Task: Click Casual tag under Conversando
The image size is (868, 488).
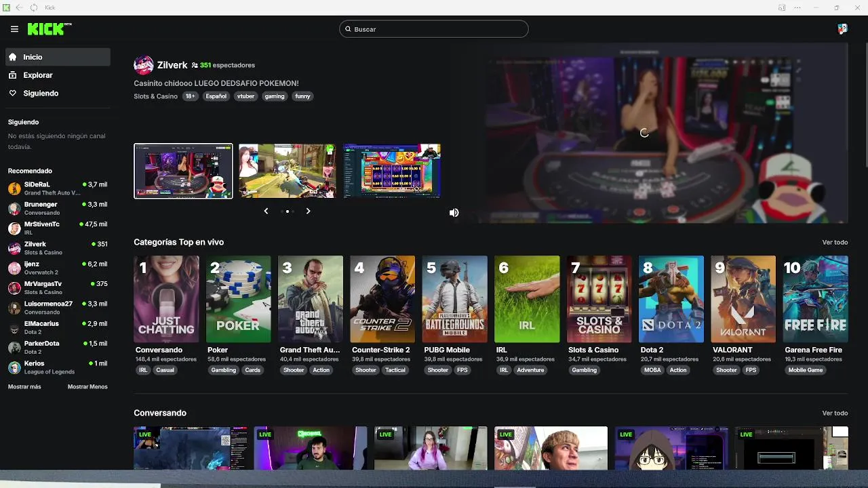Action: coord(165,370)
